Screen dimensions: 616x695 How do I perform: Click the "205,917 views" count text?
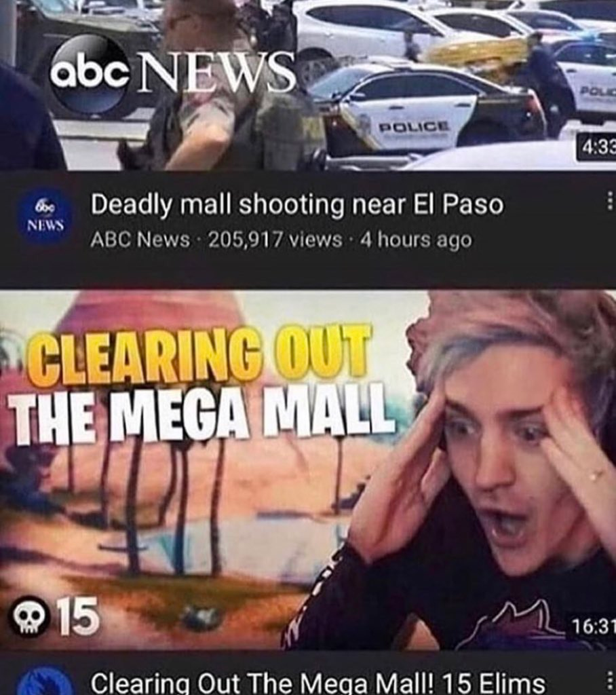[275, 240]
